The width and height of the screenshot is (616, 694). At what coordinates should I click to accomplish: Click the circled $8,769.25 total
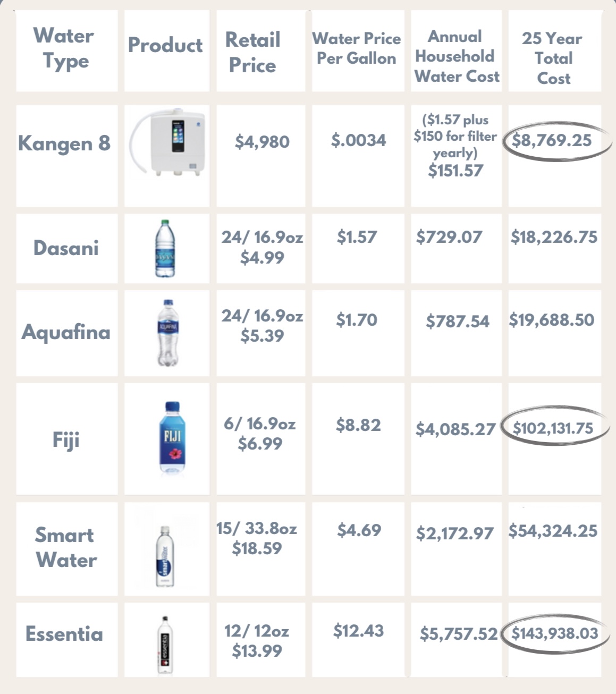click(x=552, y=141)
